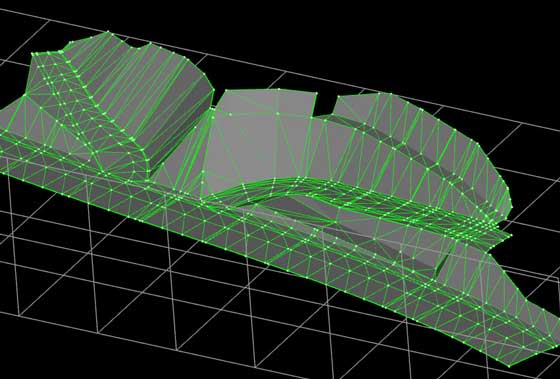
Task: Select the far tip vertex at the mesh's lower-right end
Action: [x=509, y=366]
